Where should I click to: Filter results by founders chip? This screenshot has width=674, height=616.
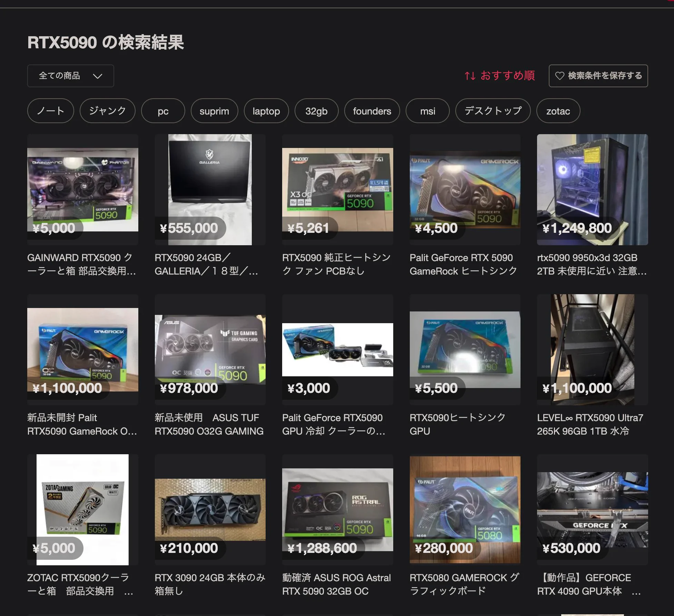pyautogui.click(x=372, y=111)
